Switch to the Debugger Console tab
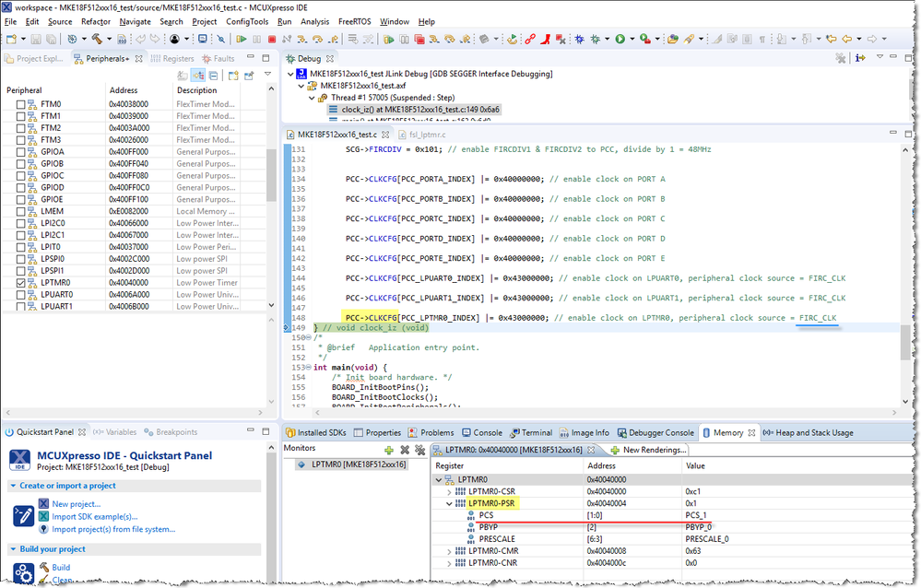The image size is (921, 588). coord(660,432)
